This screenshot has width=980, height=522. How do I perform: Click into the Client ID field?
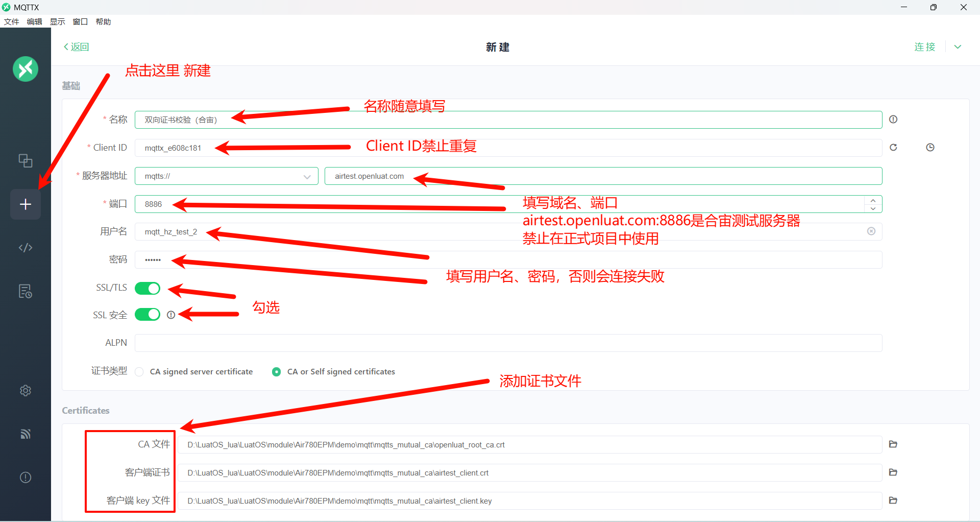(x=508, y=148)
